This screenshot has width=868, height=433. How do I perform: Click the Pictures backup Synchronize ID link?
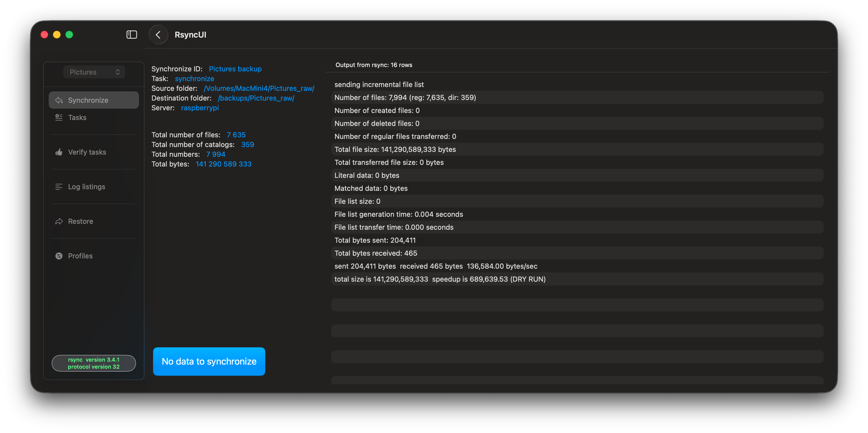pos(235,69)
